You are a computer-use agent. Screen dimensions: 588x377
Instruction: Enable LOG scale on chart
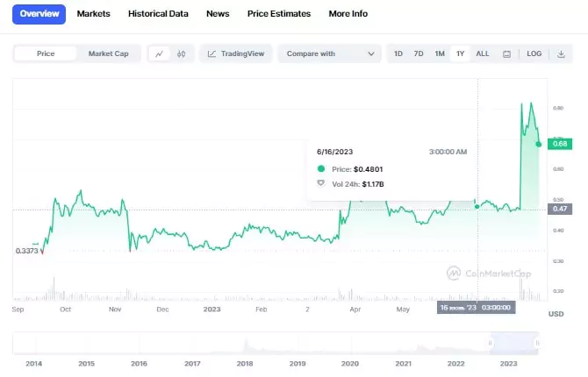pyautogui.click(x=534, y=53)
